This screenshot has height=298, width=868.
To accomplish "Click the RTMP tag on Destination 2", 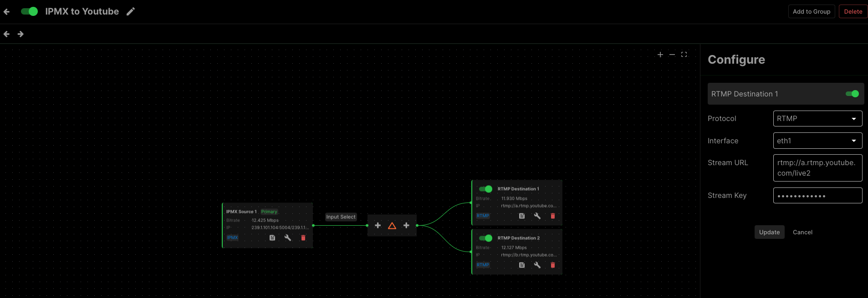I will point(483,265).
